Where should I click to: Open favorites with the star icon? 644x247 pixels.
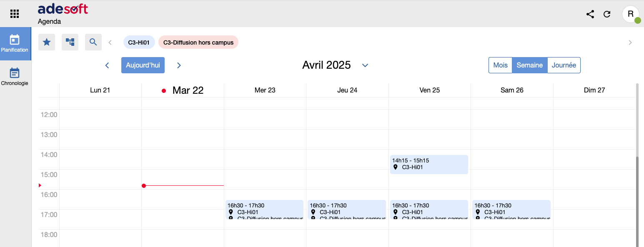click(47, 42)
